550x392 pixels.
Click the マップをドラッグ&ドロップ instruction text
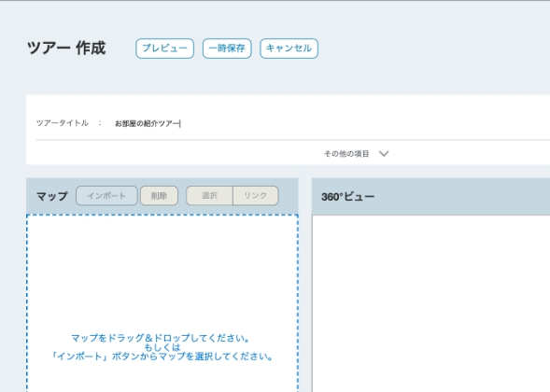[162, 338]
